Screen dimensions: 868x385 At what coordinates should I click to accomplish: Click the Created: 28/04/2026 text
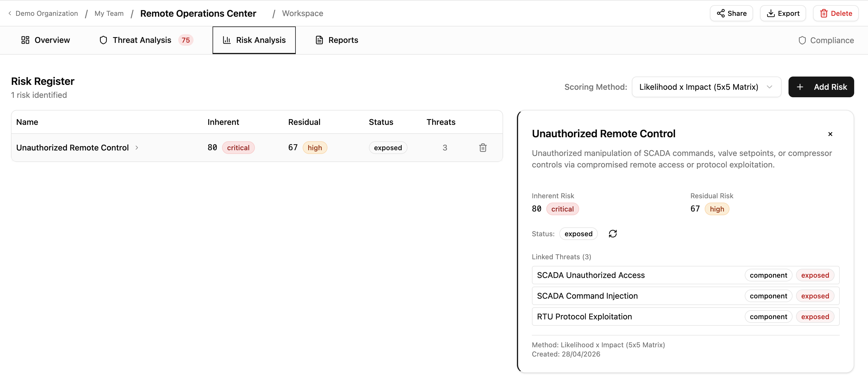(x=566, y=354)
